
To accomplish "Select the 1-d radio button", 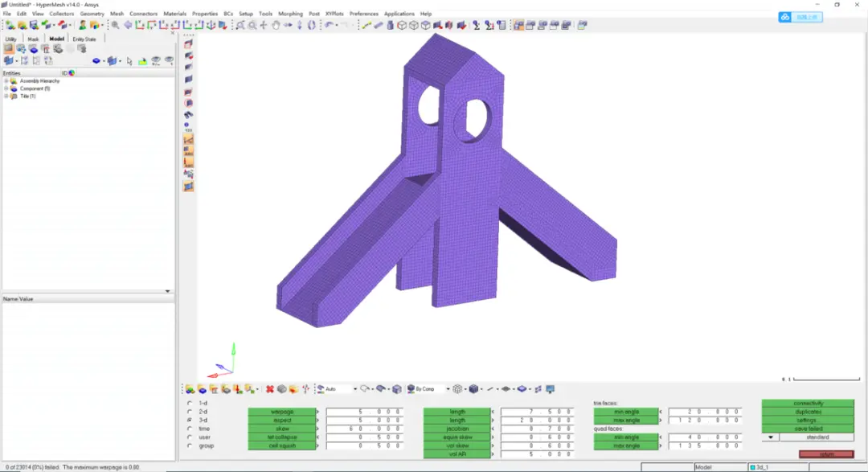I will (x=190, y=404).
